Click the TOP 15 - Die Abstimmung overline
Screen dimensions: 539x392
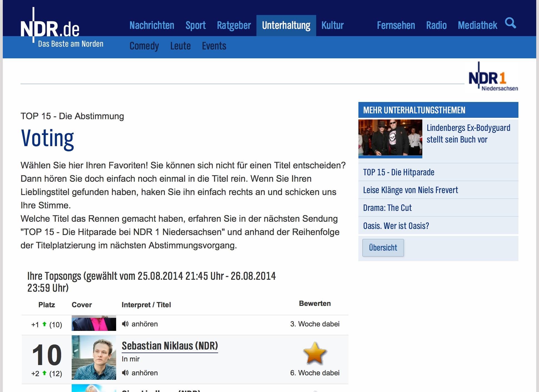pyautogui.click(x=72, y=116)
